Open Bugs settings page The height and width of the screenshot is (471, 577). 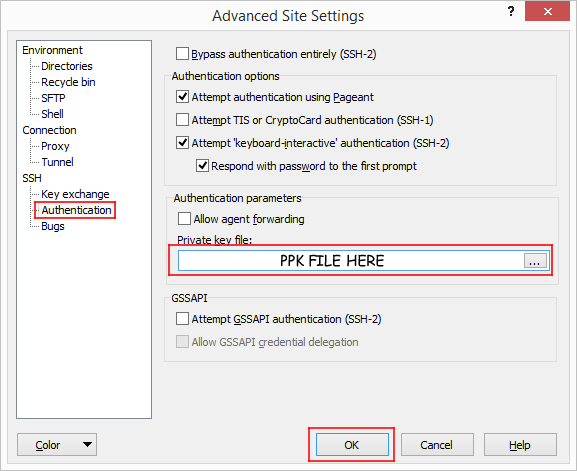(x=53, y=226)
